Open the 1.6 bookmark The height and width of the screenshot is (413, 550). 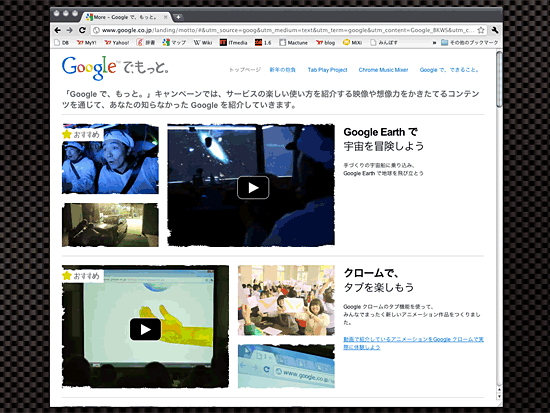[263, 42]
